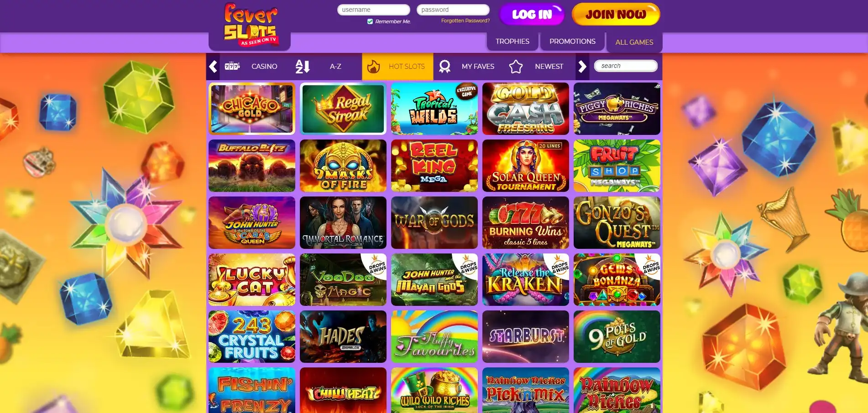The image size is (868, 413).
Task: Show more categories with right arrow
Action: click(582, 67)
